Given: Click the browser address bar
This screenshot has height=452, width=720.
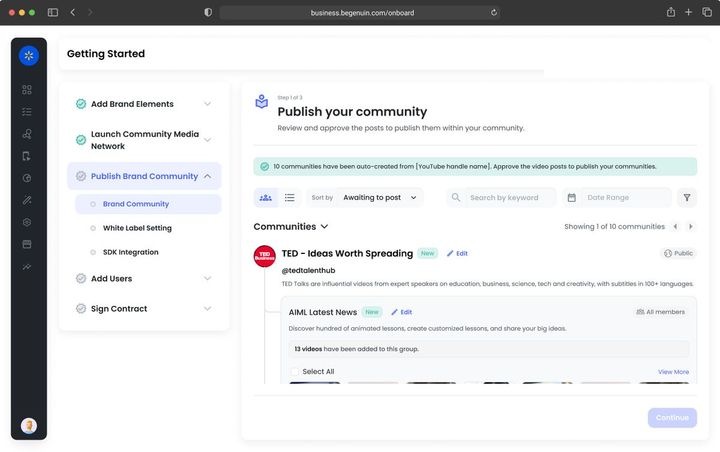Looking at the screenshot, I should (x=360, y=12).
